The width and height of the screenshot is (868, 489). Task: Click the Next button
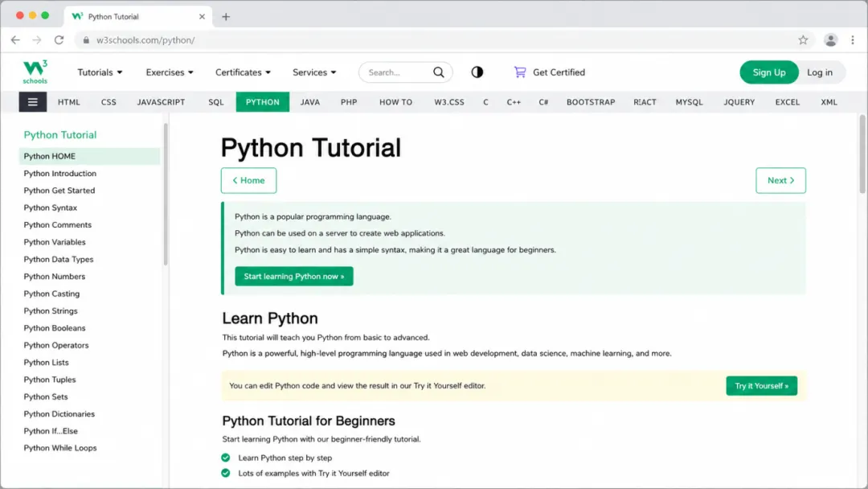[780, 180]
